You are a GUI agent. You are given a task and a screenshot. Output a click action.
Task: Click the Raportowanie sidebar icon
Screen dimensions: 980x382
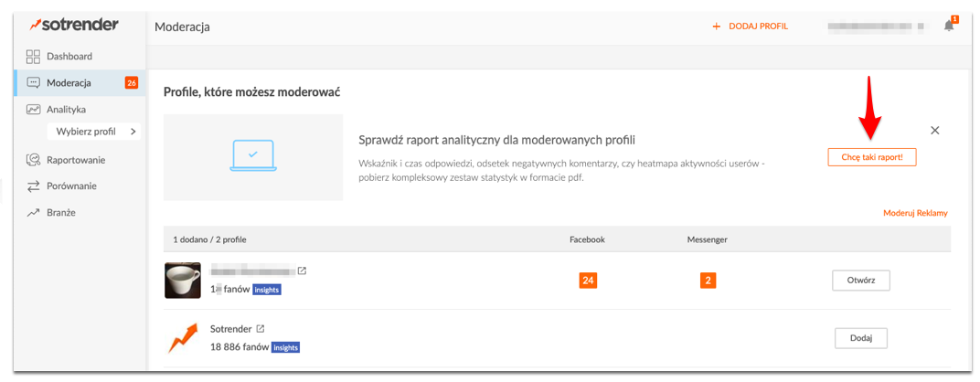34,160
